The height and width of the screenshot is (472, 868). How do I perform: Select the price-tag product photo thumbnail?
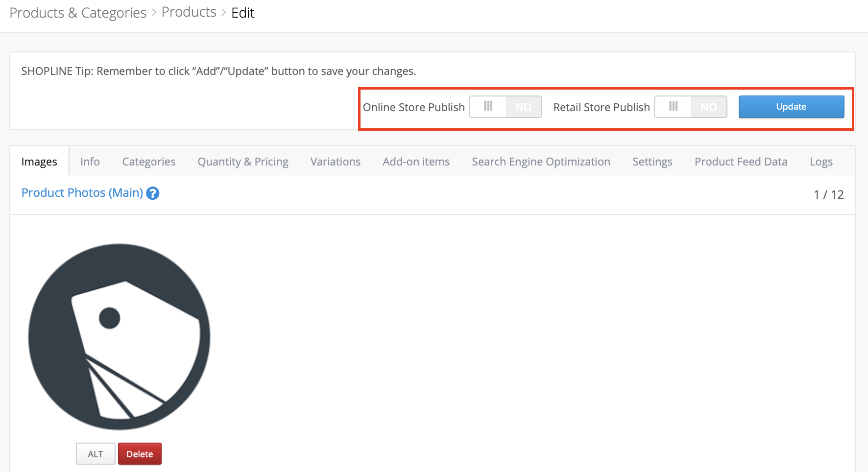pos(119,337)
